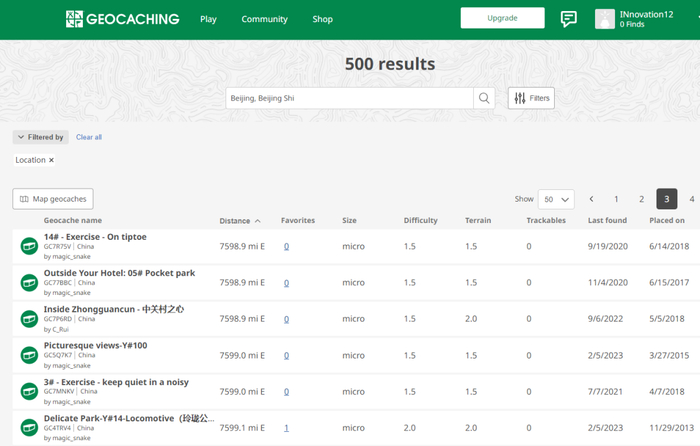Remove the Location filter chip
This screenshot has width=700, height=446.
point(51,160)
